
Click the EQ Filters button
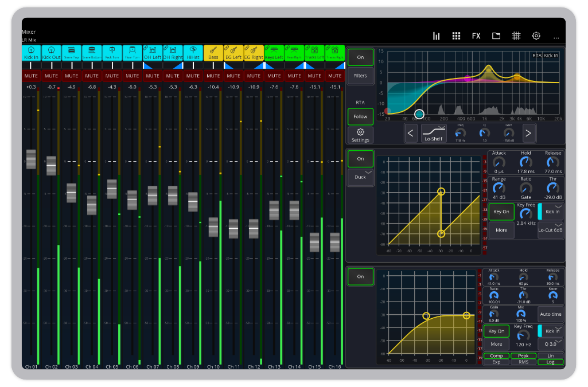tap(360, 76)
